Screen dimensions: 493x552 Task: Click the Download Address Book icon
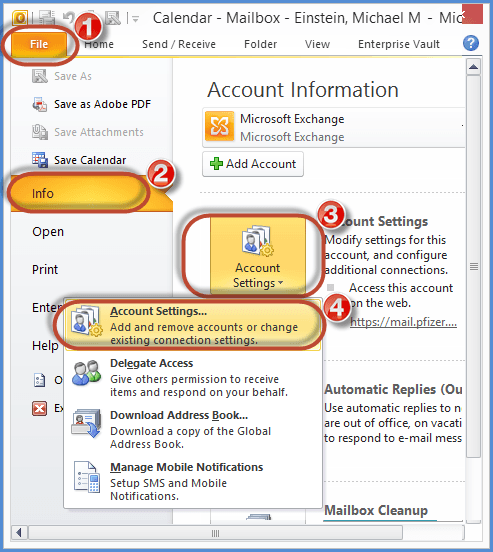point(86,424)
